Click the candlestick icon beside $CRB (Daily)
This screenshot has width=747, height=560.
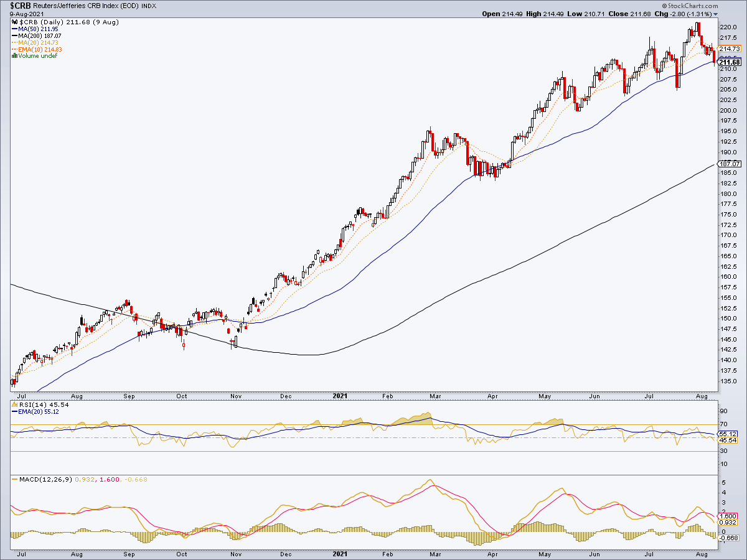(14, 22)
